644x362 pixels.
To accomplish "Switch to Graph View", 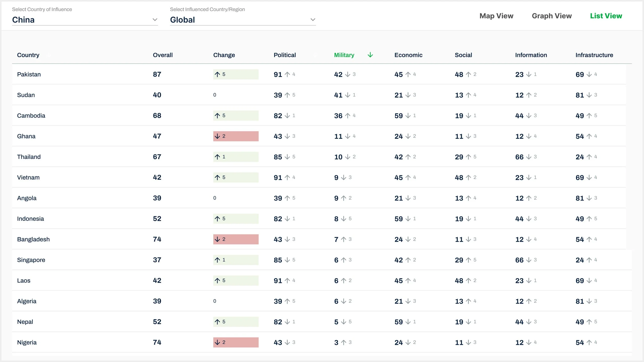I will point(552,16).
